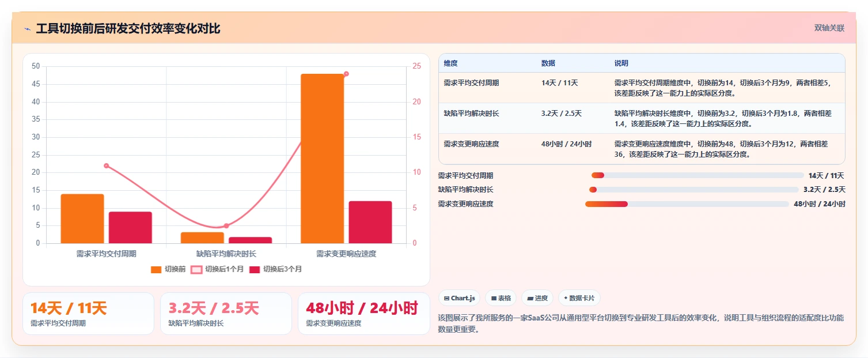Viewport: 868px width, 358px height.
Task: Click the 缺陷平均解决时长 progress bar
Action: [x=694, y=190]
